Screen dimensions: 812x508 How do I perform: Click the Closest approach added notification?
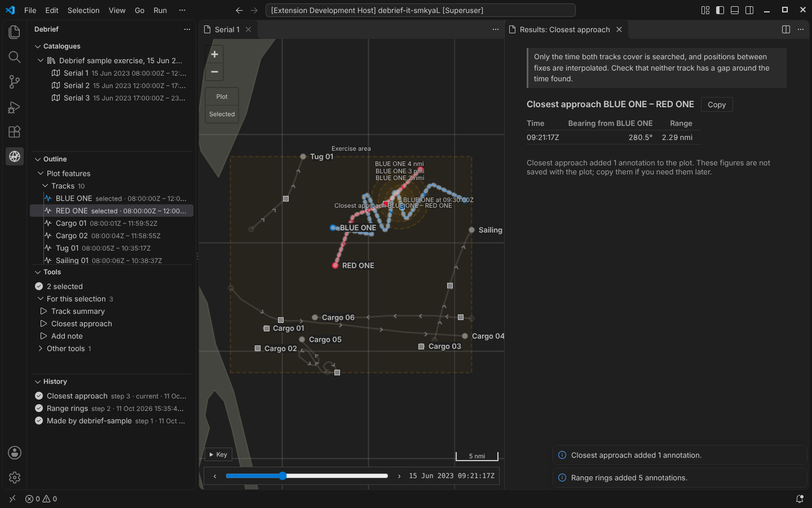tap(679, 455)
